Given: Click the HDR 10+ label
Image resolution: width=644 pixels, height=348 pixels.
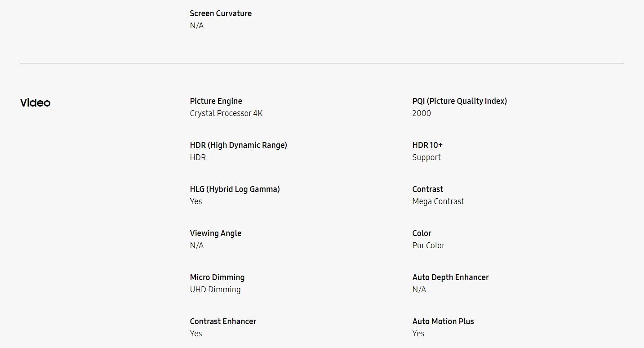Looking at the screenshot, I should (x=427, y=145).
